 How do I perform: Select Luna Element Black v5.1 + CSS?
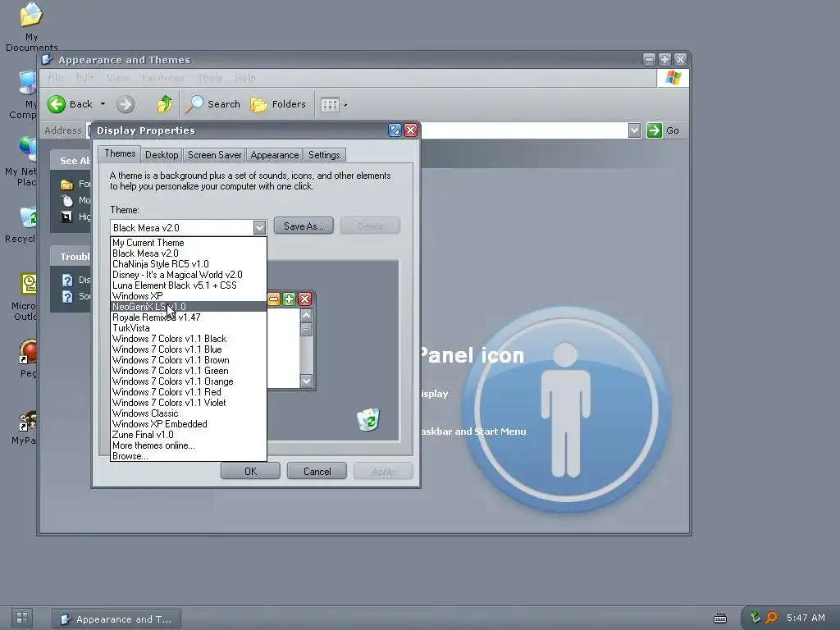tap(189, 285)
